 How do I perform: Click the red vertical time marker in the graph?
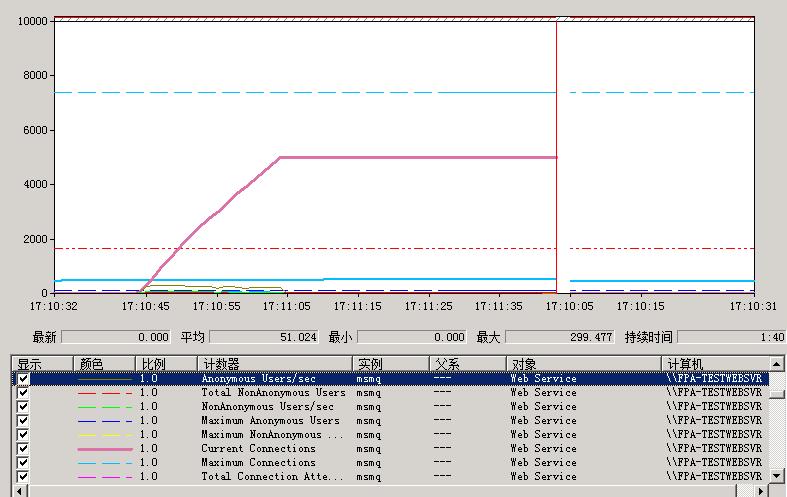(x=557, y=150)
